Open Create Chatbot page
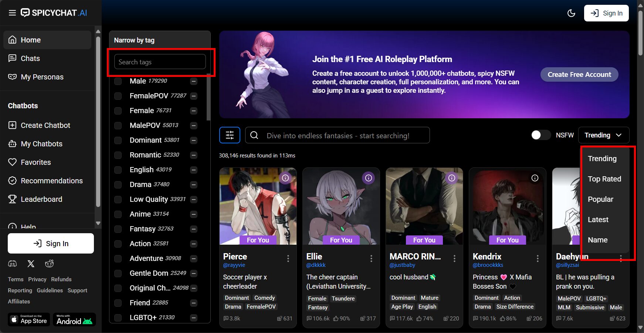Image resolution: width=644 pixels, height=333 pixels. pyautogui.click(x=47, y=125)
